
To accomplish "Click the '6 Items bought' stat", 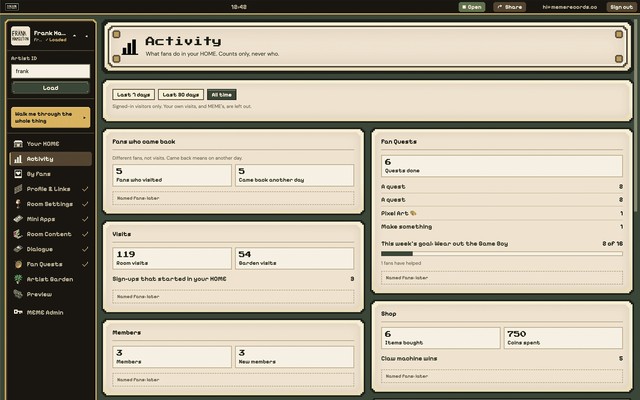I will [x=440, y=338].
